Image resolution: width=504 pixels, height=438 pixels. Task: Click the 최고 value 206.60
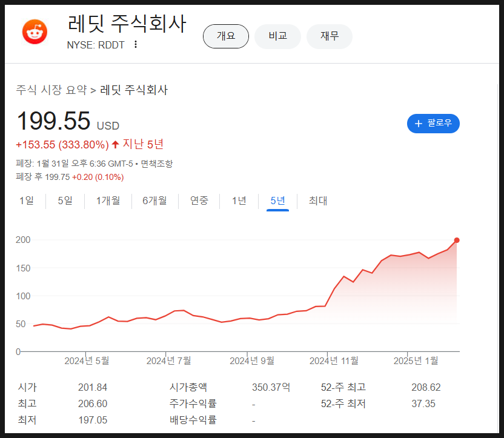(93, 403)
